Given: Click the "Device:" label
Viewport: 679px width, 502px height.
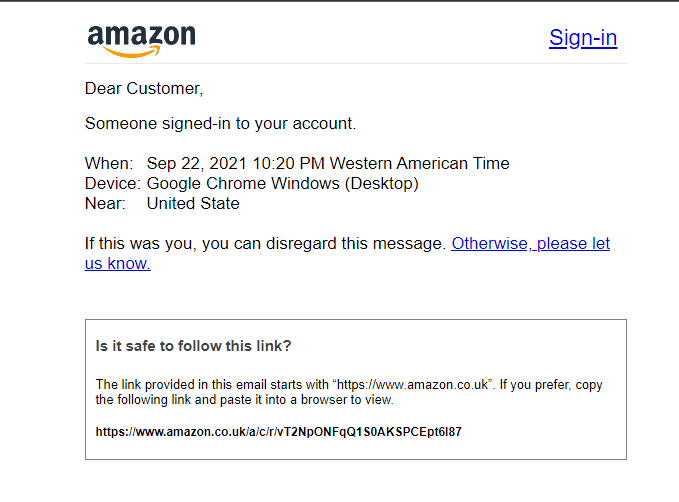Looking at the screenshot, I should [111, 183].
